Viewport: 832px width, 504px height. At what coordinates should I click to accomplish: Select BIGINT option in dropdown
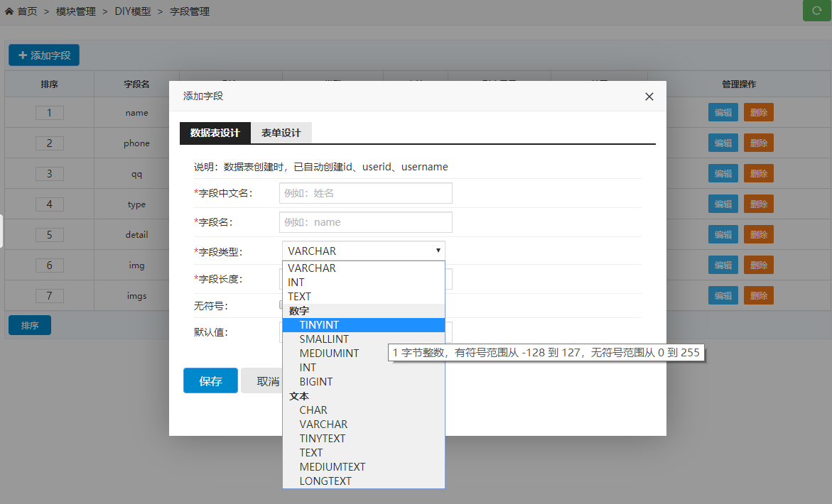click(x=316, y=382)
